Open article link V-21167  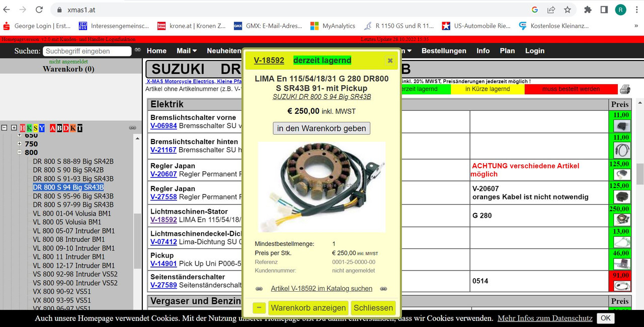[164, 150]
